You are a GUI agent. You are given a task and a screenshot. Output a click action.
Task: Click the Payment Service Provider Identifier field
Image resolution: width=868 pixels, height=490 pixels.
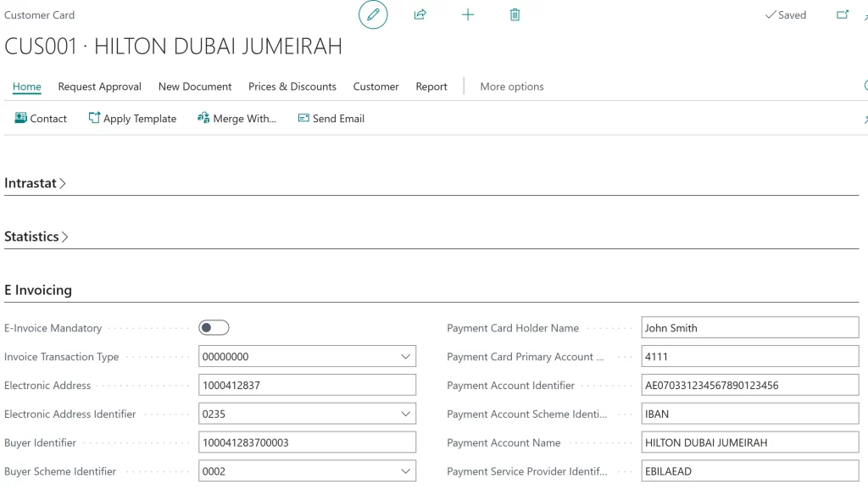coord(750,471)
